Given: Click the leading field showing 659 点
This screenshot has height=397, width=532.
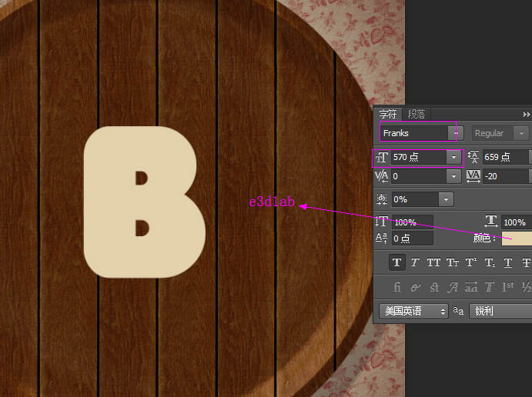Looking at the screenshot, I should pos(504,157).
